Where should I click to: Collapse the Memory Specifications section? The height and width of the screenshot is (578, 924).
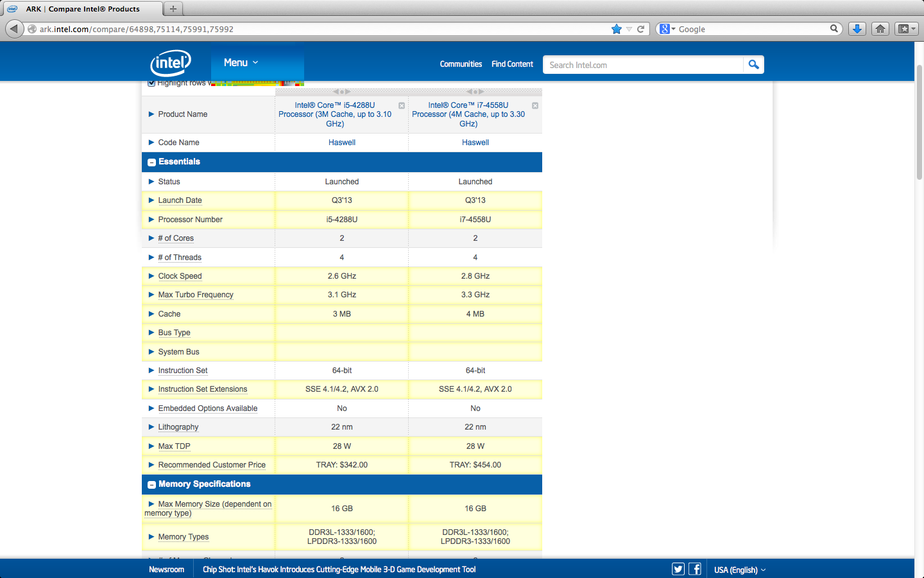pyautogui.click(x=152, y=485)
